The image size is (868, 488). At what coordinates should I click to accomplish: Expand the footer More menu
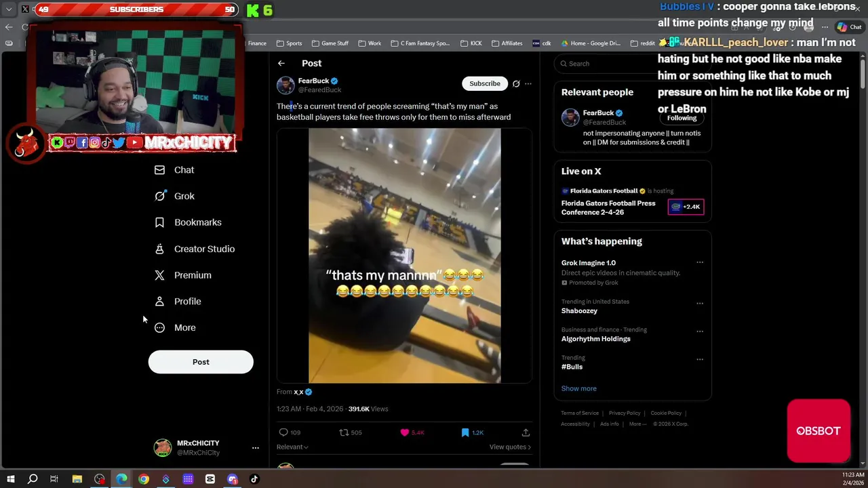pyautogui.click(x=637, y=424)
